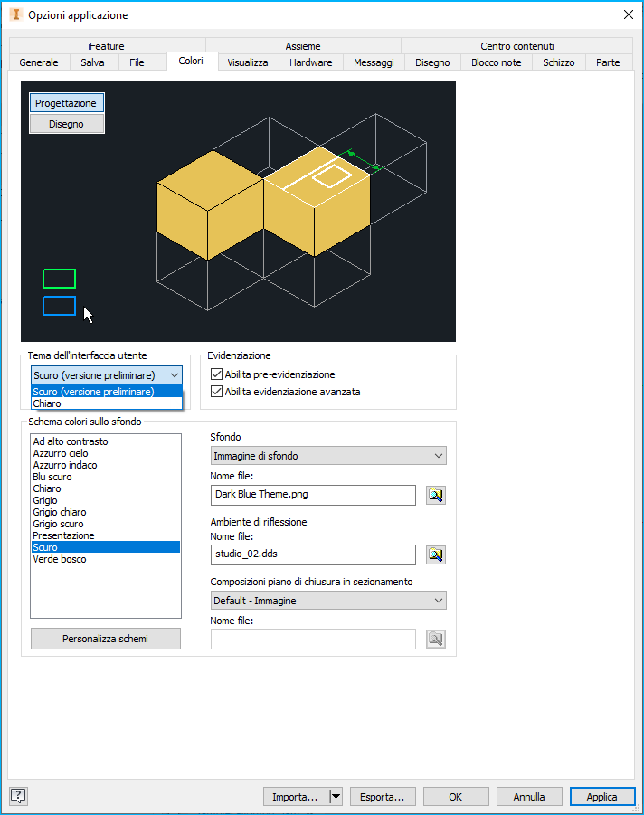The width and height of the screenshot is (644, 815).
Task: Click the Personalizza schemi button
Action: pos(106,639)
